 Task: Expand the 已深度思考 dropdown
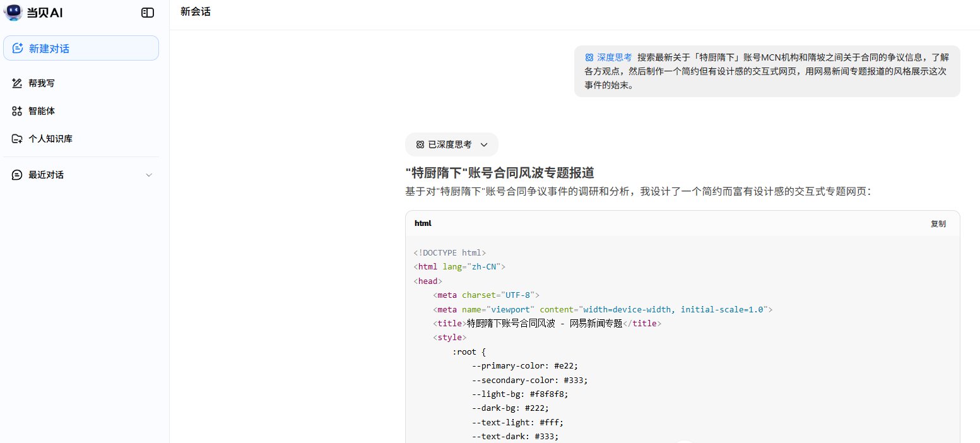(452, 145)
